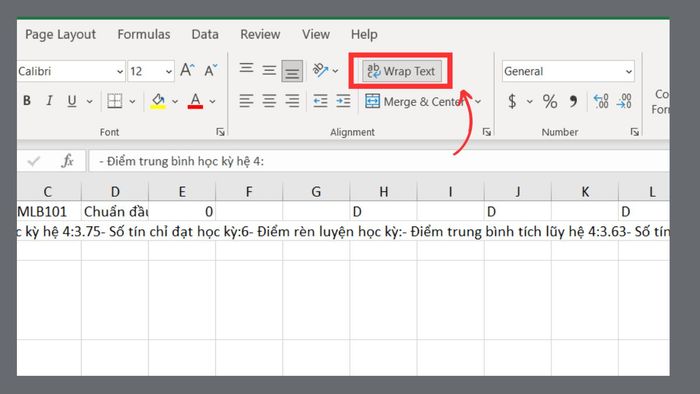Select cell E containing 0
The width and height of the screenshot is (700, 394).
coord(182,211)
